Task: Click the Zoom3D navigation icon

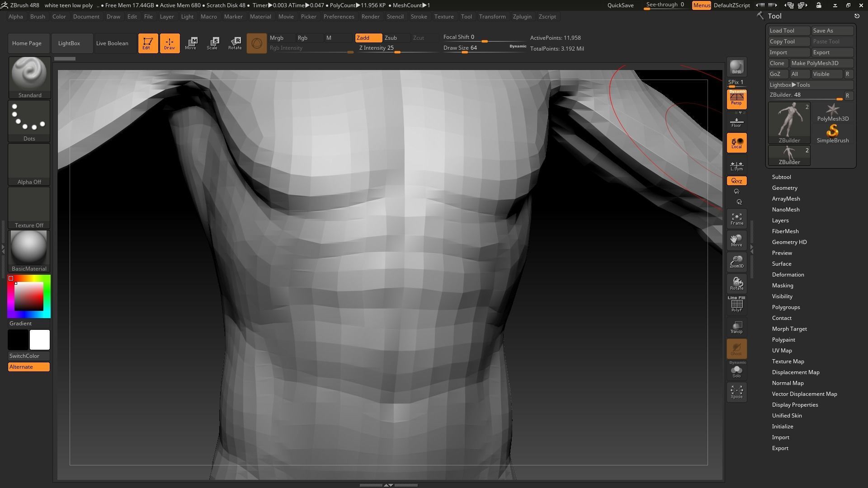Action: tap(736, 262)
